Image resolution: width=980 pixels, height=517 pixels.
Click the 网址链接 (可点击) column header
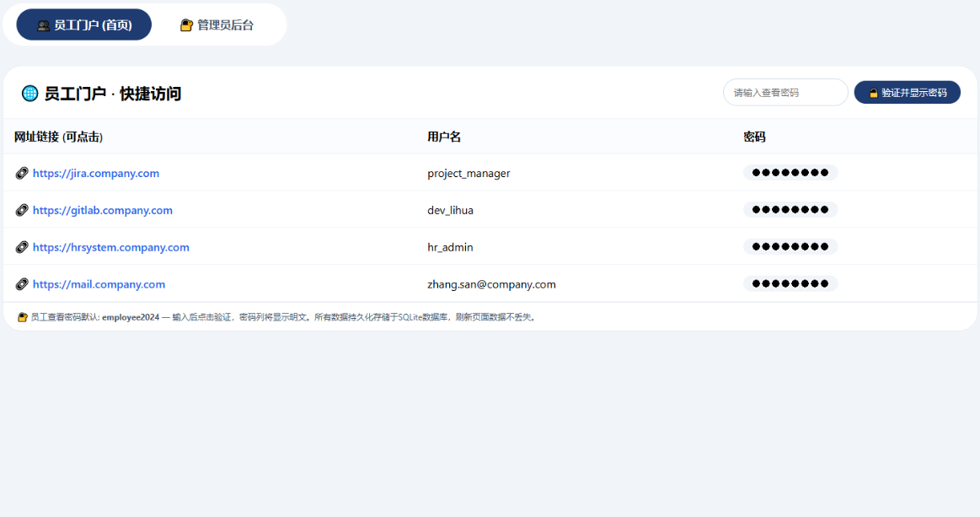coord(58,137)
